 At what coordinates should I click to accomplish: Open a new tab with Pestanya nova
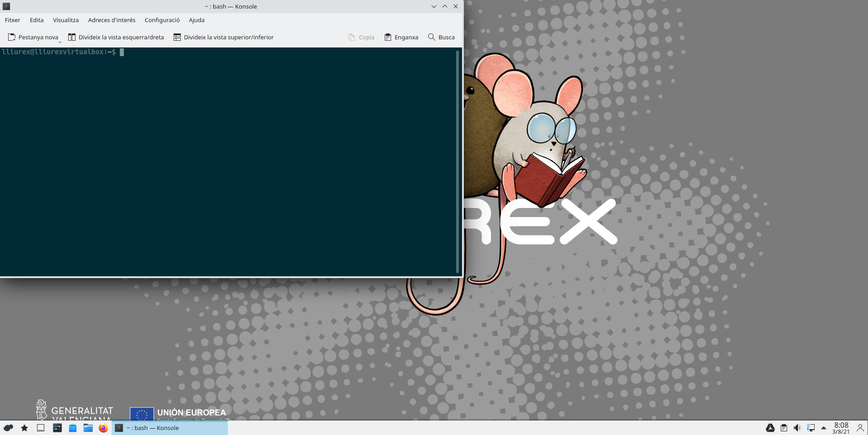(33, 37)
